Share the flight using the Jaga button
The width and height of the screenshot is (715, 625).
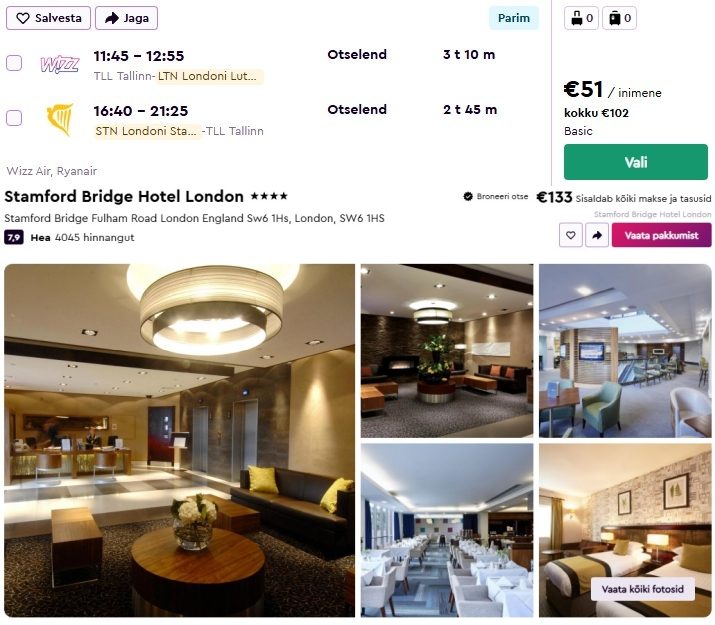126,18
